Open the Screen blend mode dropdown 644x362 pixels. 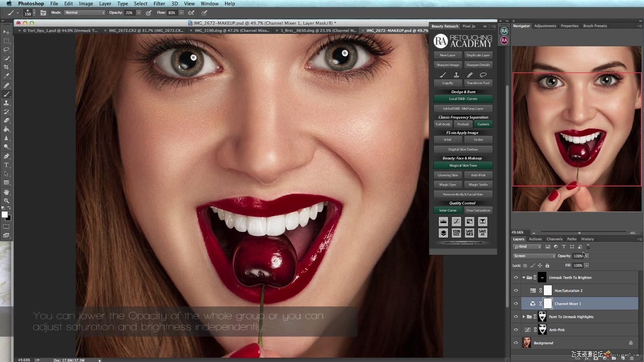click(534, 256)
